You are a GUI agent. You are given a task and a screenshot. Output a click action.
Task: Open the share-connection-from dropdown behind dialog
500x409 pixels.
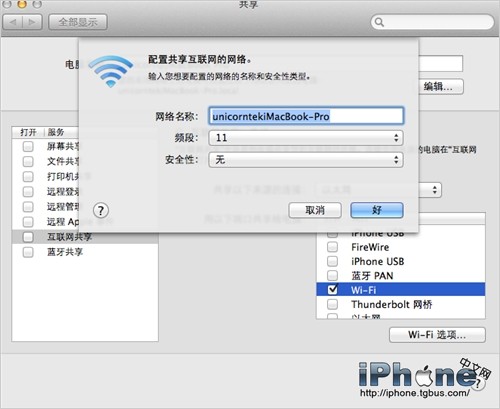coord(429,190)
